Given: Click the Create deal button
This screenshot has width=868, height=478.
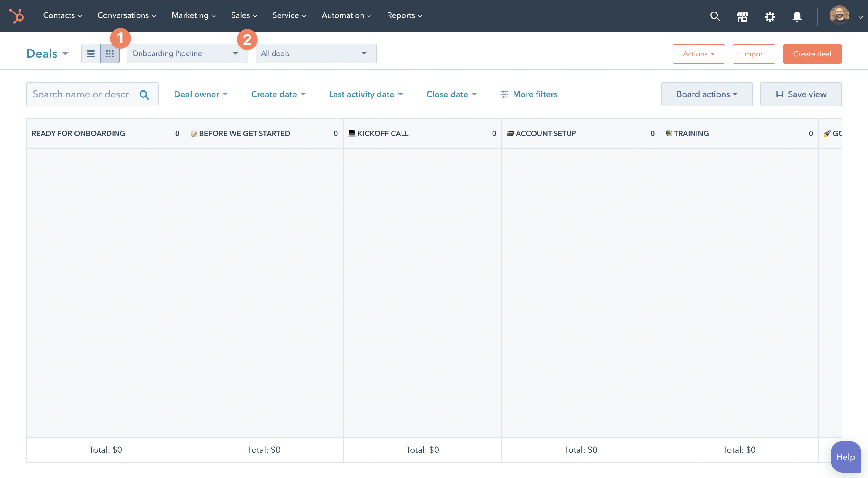Looking at the screenshot, I should click(812, 54).
